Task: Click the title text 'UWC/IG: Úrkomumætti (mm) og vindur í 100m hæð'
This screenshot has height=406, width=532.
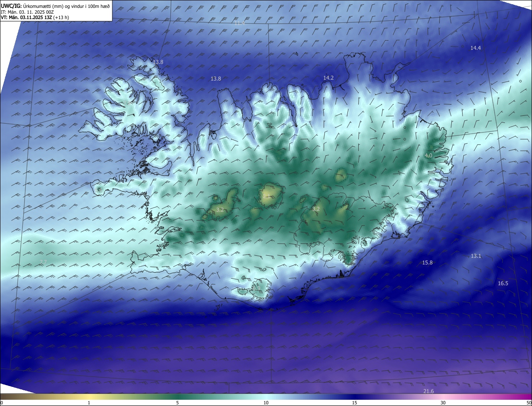Action: coord(55,6)
